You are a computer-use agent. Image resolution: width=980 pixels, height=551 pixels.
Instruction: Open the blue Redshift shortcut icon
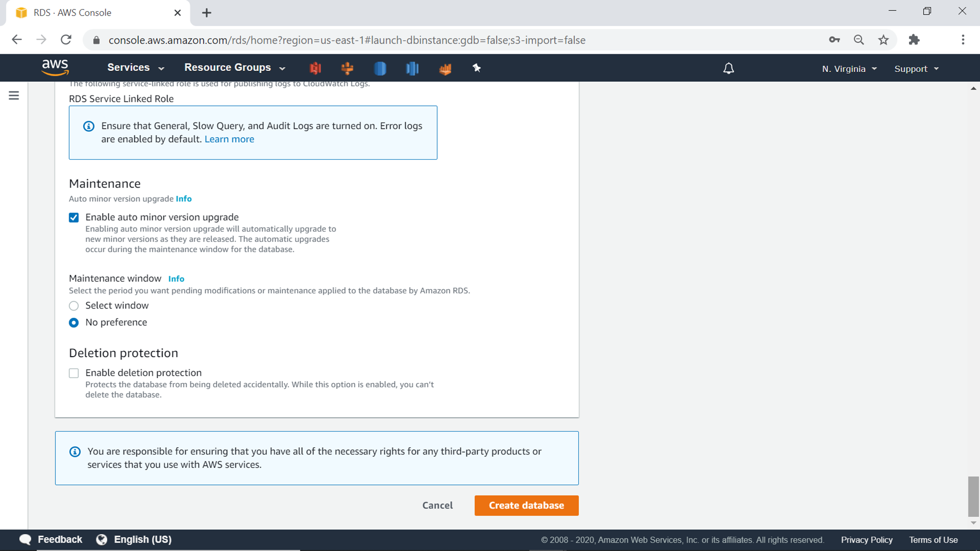coord(412,68)
